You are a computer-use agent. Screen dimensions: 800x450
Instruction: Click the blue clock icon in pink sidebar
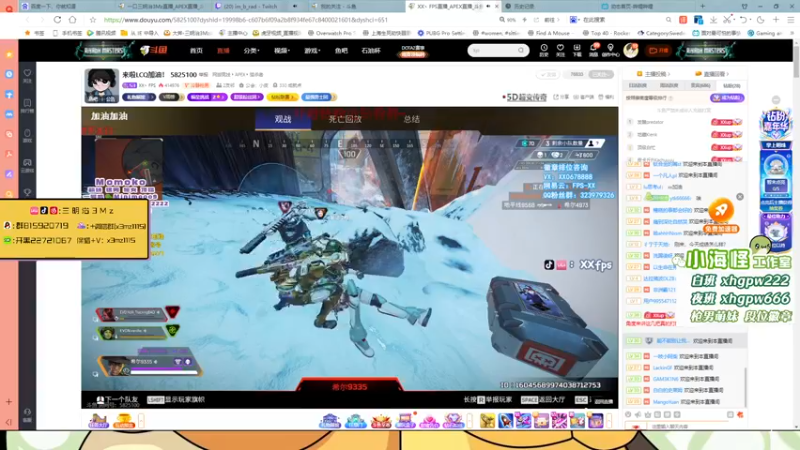[9, 74]
